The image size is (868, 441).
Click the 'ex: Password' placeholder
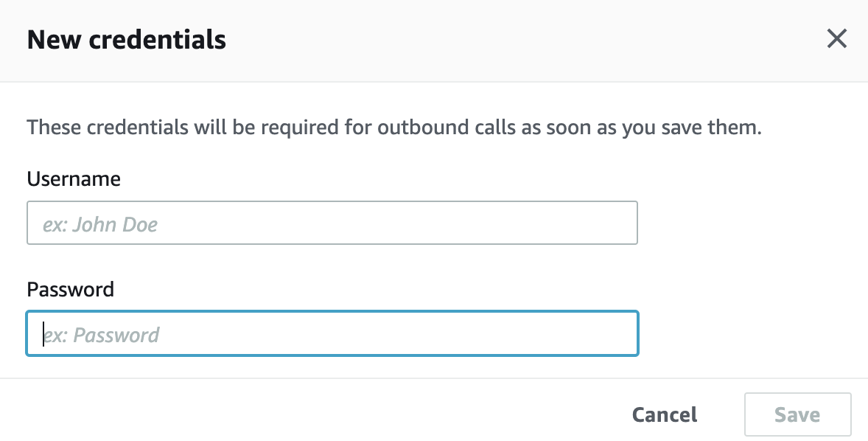pyautogui.click(x=101, y=335)
